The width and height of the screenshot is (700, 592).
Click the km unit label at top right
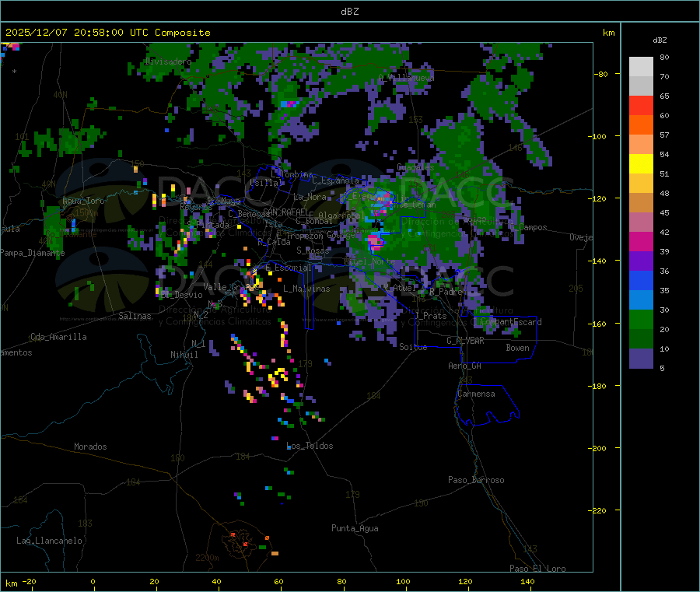point(608,33)
